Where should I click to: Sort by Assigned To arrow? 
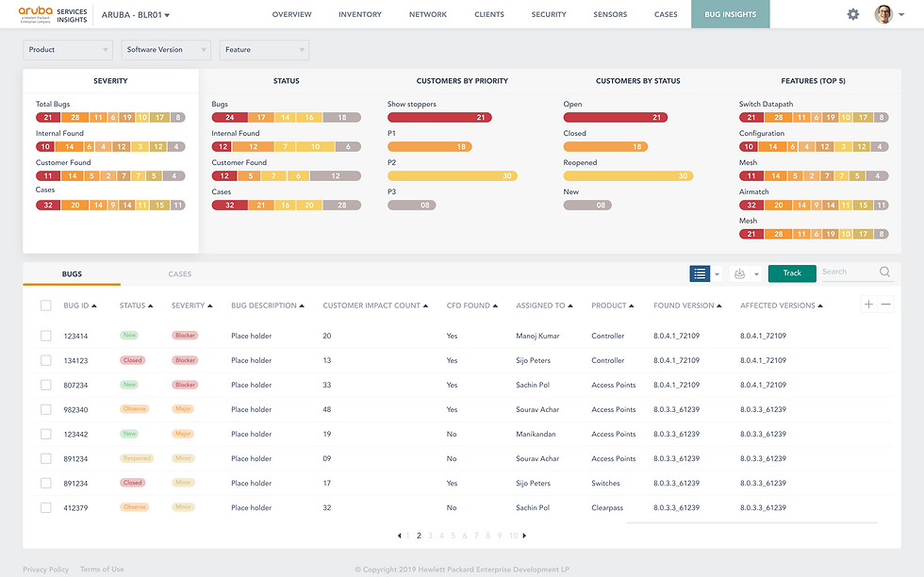(x=569, y=305)
